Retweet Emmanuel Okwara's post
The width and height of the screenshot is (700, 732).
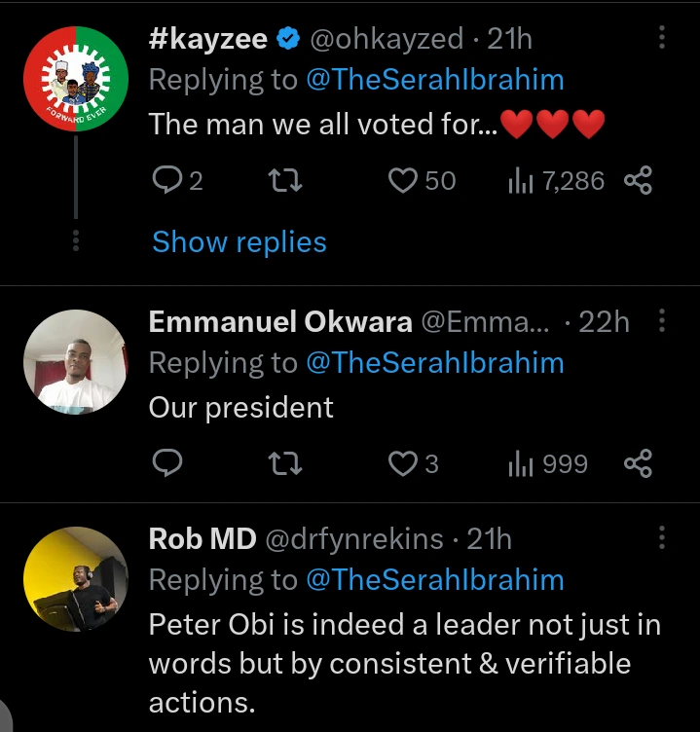284,463
